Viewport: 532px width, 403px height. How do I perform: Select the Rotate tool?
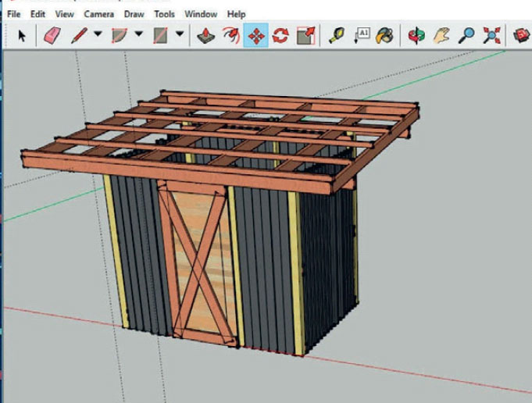(280, 35)
